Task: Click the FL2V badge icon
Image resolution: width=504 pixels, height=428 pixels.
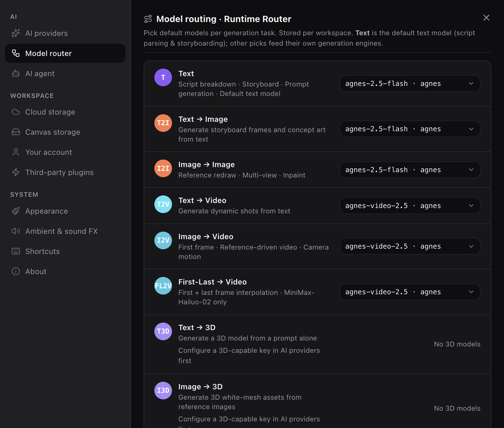Action: 163,286
